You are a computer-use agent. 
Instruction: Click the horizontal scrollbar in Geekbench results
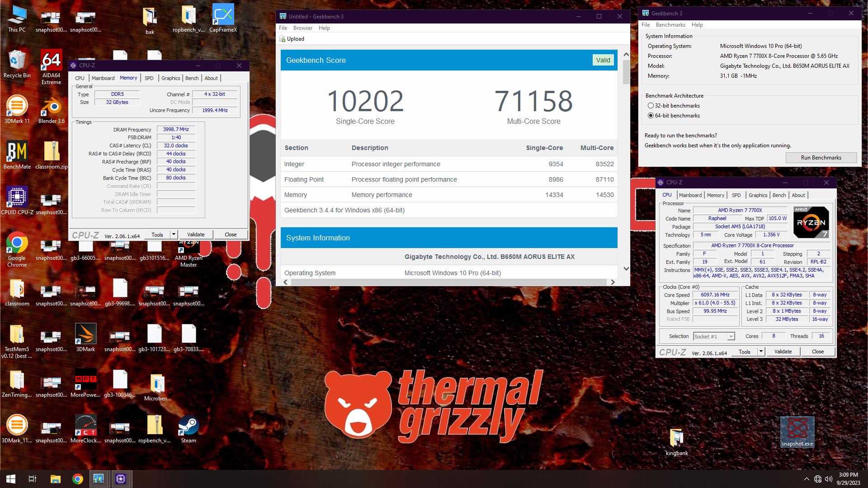point(448,282)
